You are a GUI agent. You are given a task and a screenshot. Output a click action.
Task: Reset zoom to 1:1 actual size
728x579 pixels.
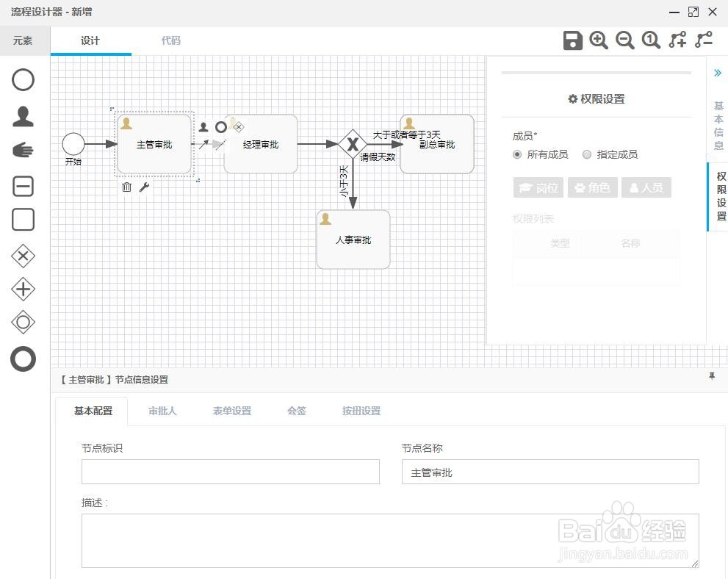coord(651,40)
